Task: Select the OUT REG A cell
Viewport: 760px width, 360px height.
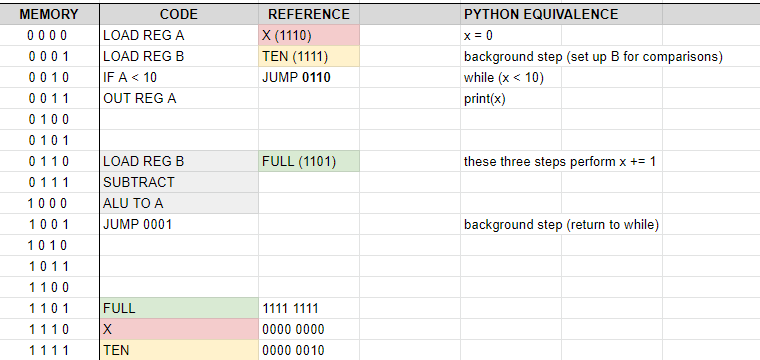Action: 179,98
